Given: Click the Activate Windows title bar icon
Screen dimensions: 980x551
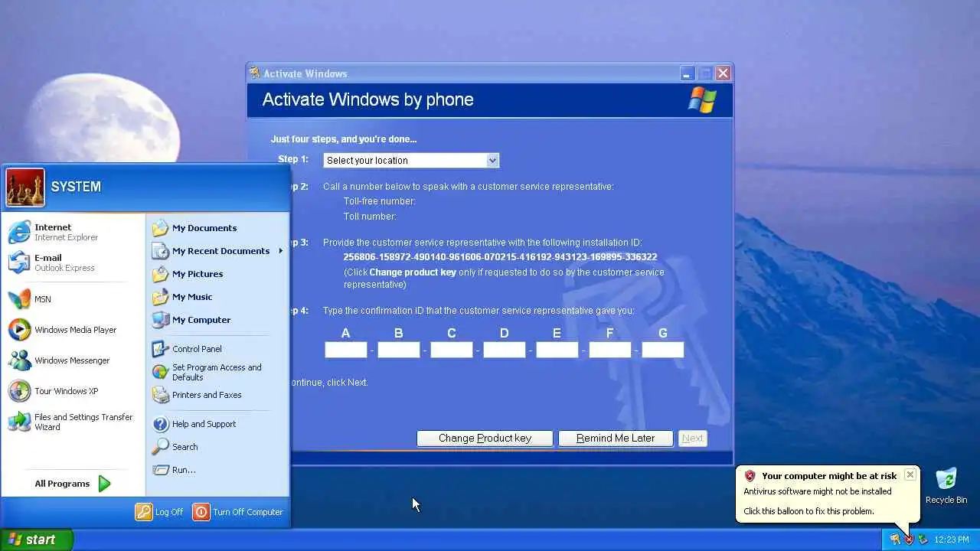Looking at the screenshot, I should [x=255, y=73].
